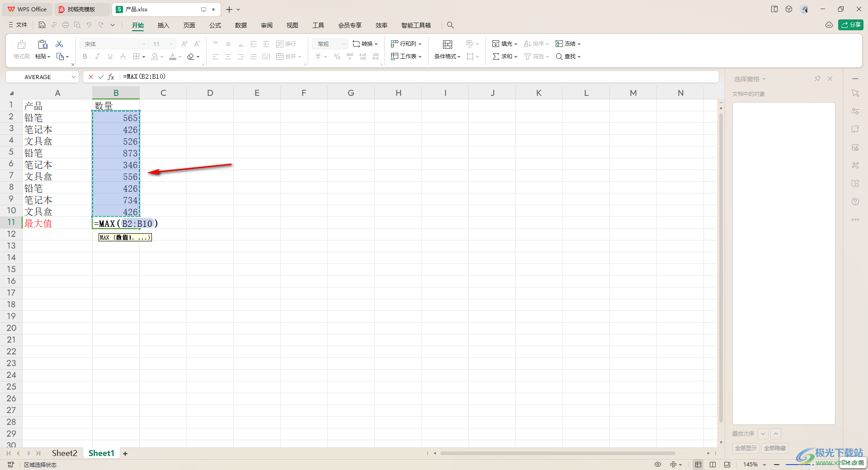Image resolution: width=868 pixels, height=470 pixels.
Task: Click the Undo icon
Action: click(89, 25)
